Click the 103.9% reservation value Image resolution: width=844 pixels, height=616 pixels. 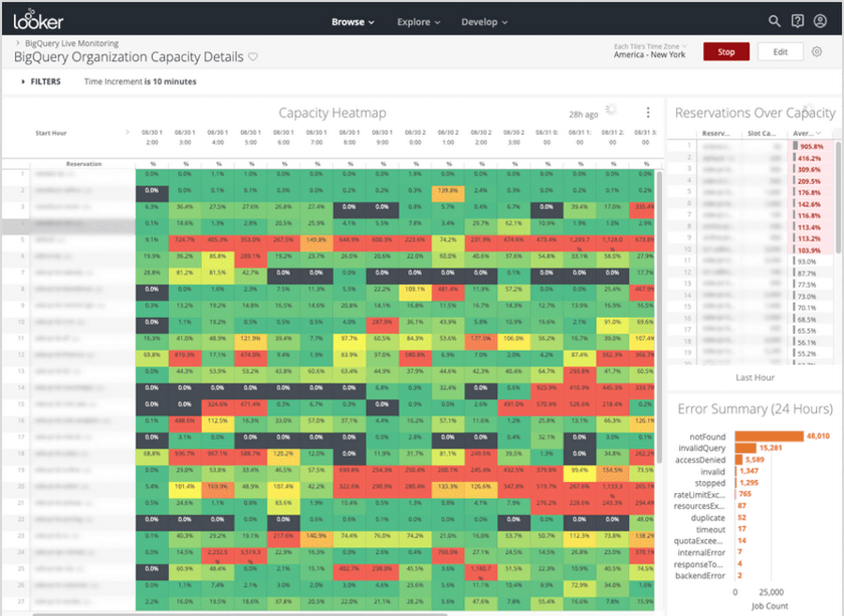click(x=809, y=250)
